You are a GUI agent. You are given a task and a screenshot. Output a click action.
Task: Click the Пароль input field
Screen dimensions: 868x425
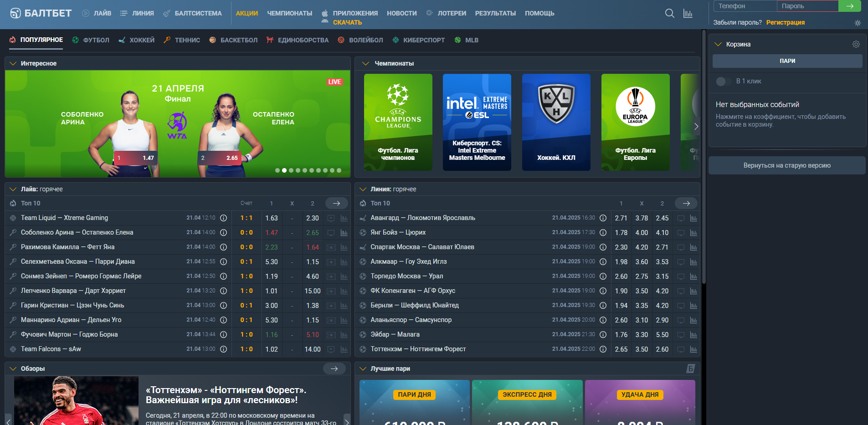pos(807,6)
